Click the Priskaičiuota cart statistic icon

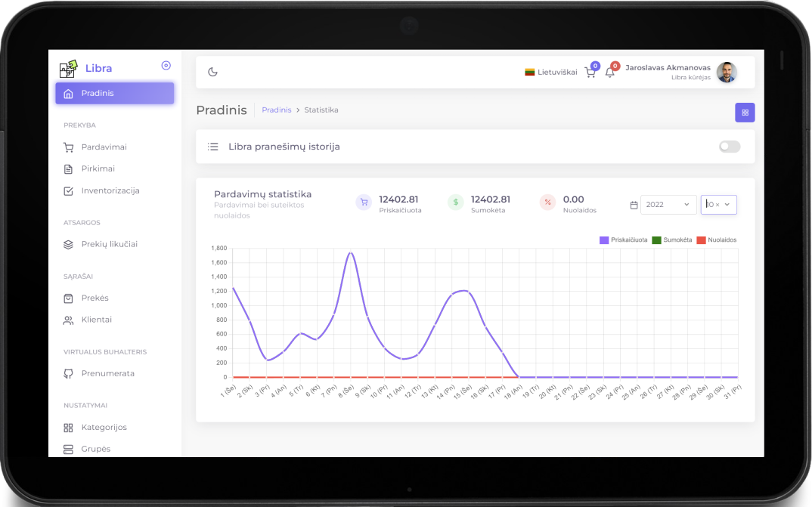[x=364, y=202]
